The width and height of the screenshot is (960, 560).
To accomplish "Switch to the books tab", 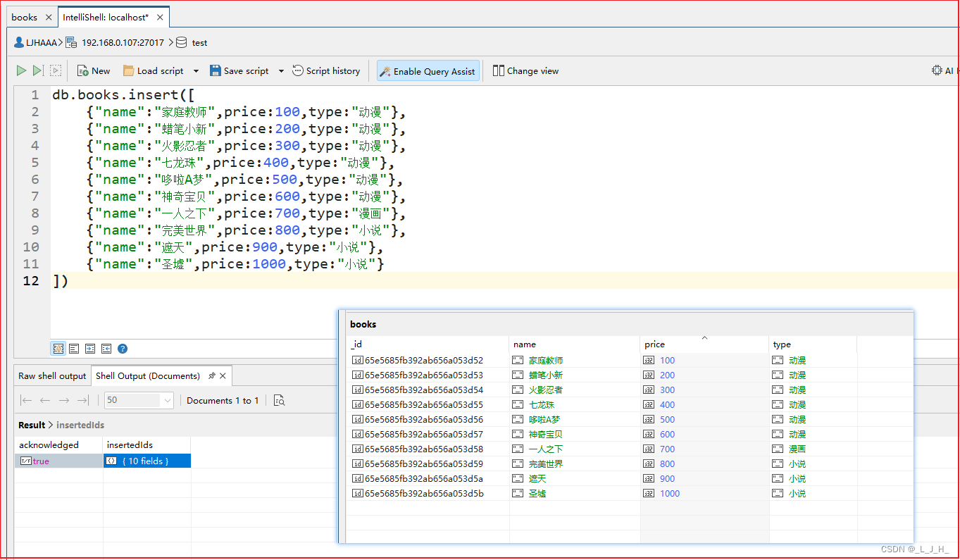I will tap(25, 17).
